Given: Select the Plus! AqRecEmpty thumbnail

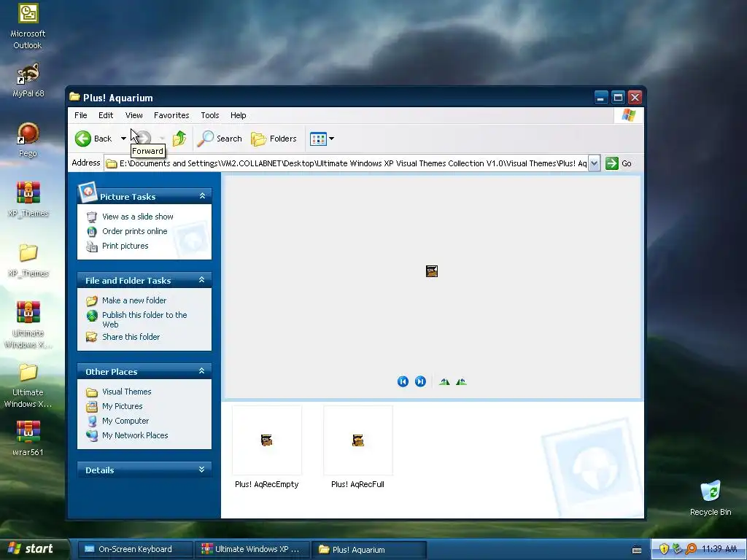Looking at the screenshot, I should tap(267, 440).
